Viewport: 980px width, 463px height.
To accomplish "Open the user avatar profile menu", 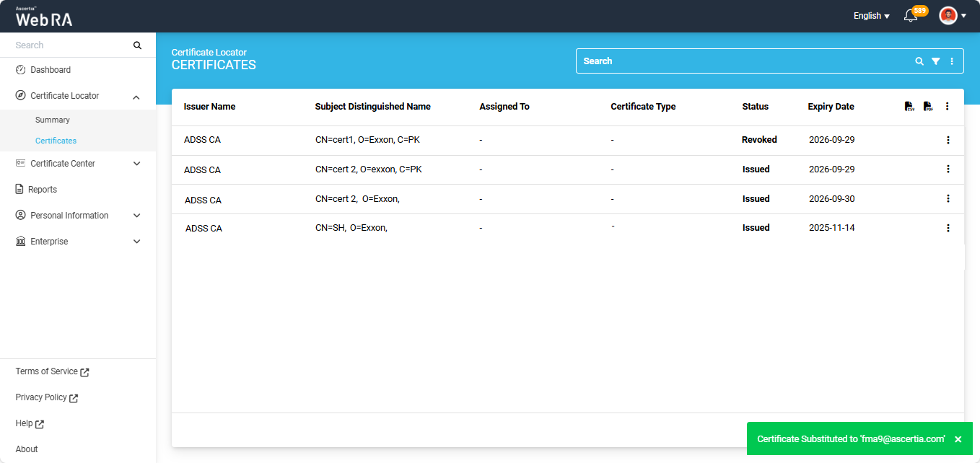I will coord(952,16).
